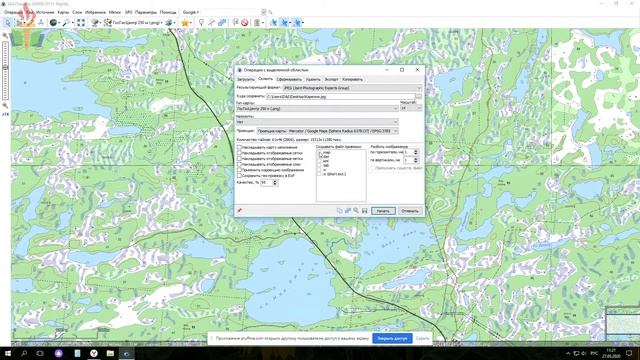The image size is (640, 360).
Task: Click the blue 'Закрыть доступ' button
Action: (x=392, y=338)
